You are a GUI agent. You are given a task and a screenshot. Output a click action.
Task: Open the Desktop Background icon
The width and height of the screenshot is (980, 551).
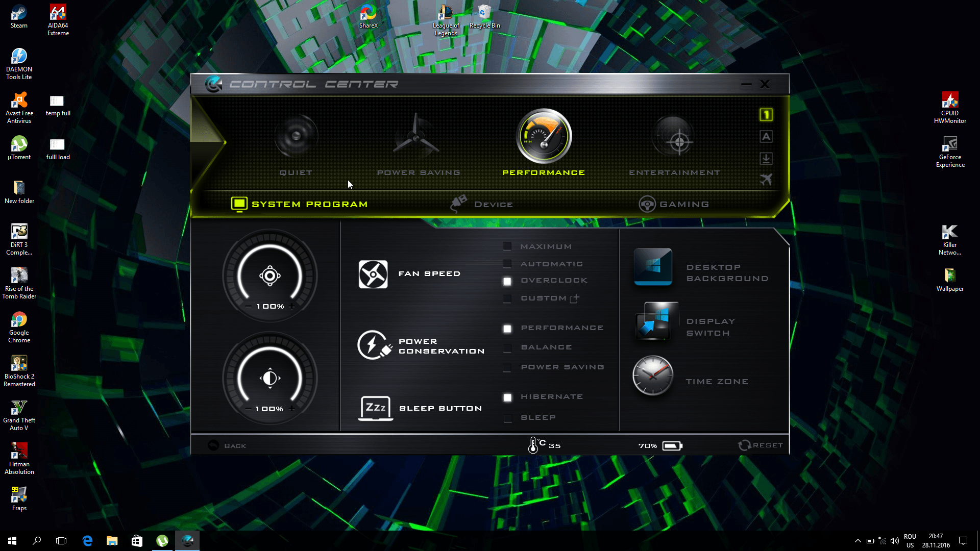(x=653, y=266)
